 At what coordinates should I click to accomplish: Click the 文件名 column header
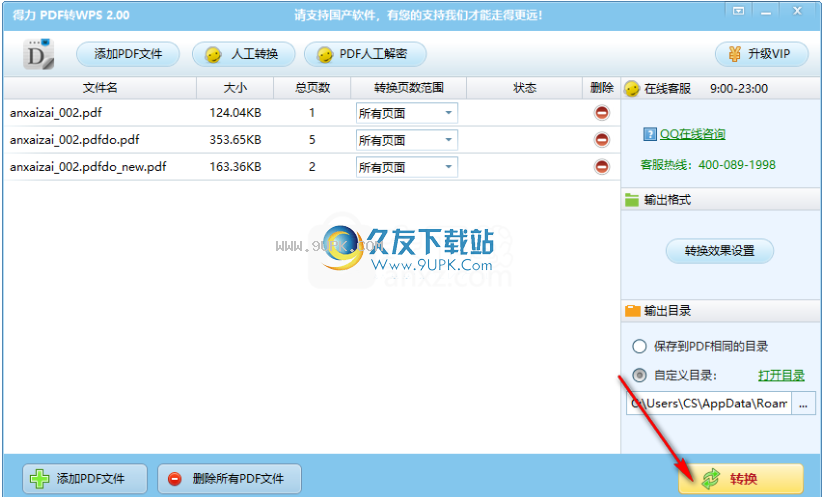click(100, 88)
